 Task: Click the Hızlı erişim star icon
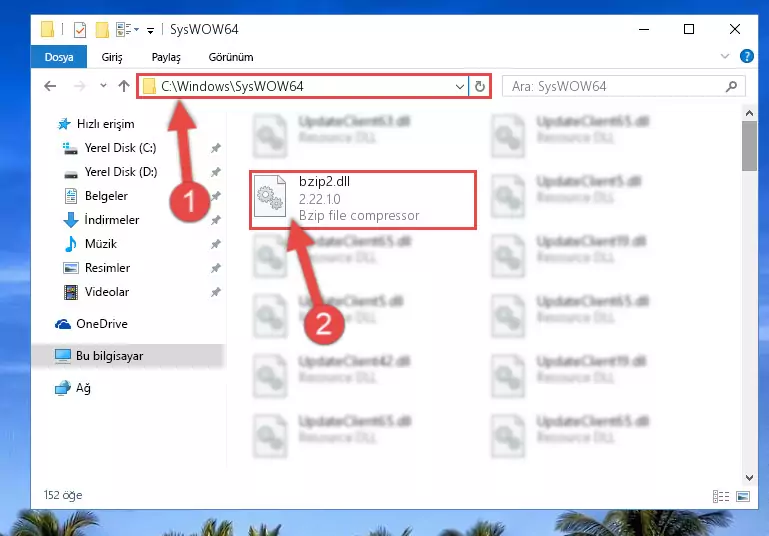tap(64, 124)
